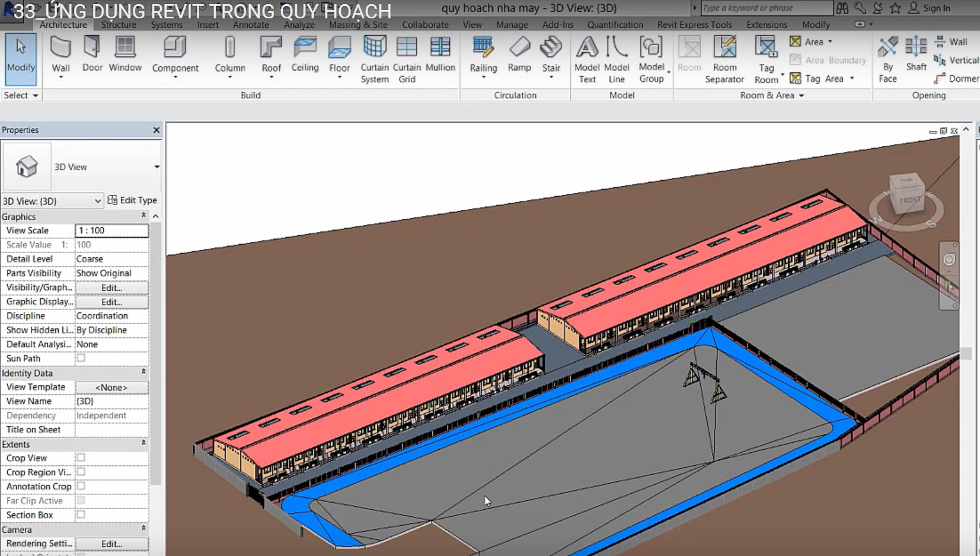
Task: Open the 3D View type selector dropdown
Action: click(157, 167)
